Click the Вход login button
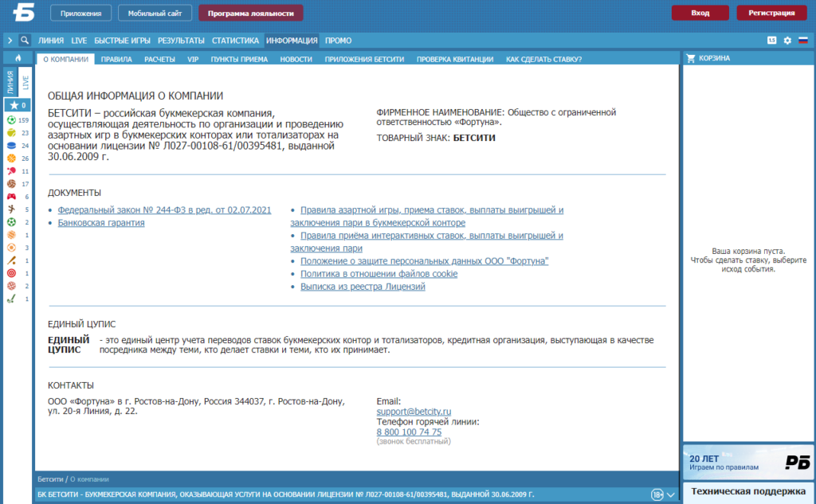 pos(700,13)
